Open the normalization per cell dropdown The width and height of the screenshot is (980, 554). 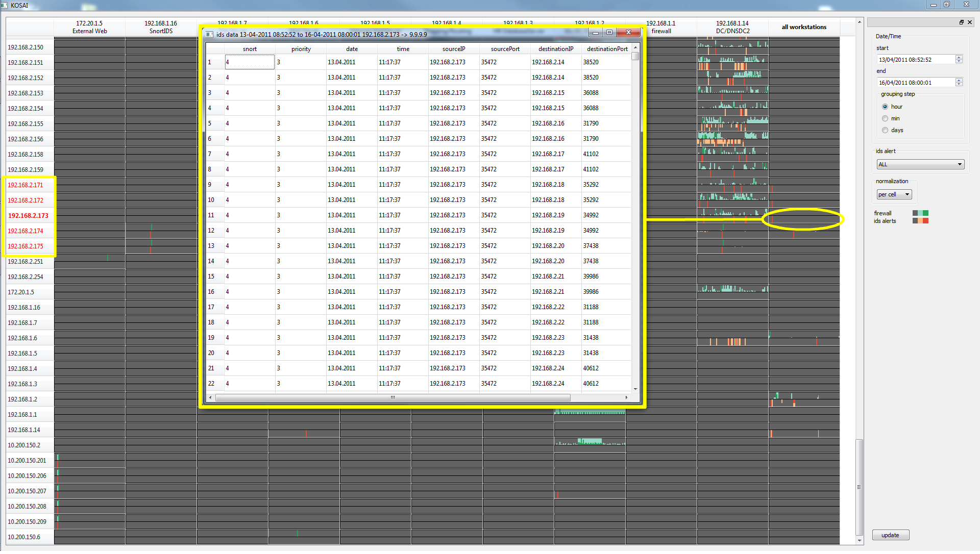(x=894, y=195)
